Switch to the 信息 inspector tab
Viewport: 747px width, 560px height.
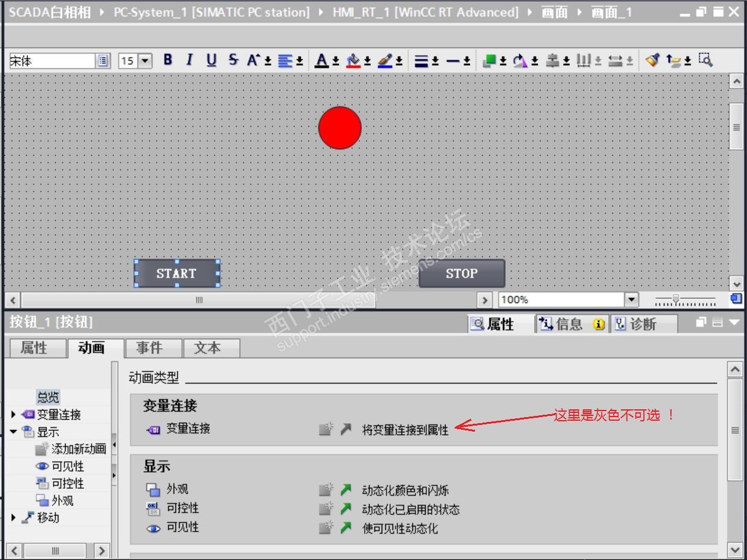click(571, 324)
